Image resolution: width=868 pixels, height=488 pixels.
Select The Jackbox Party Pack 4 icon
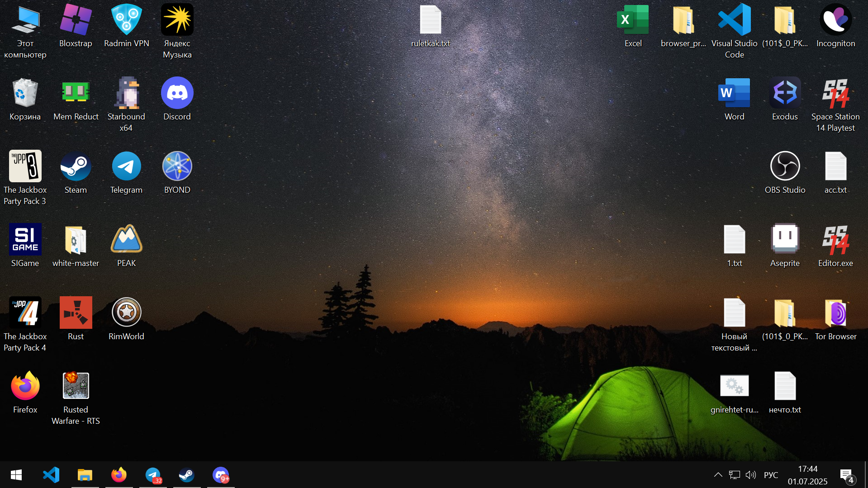(25, 325)
